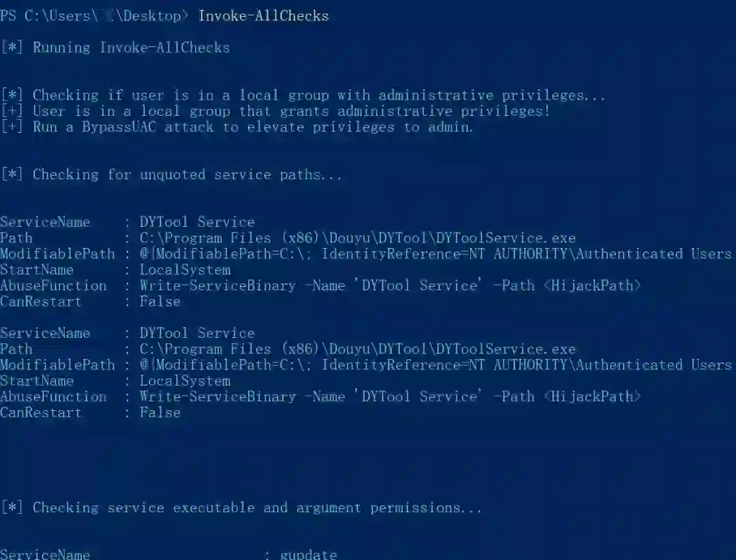Select the "Running Invoke-AllChecks" status line
Viewport: 736px width, 560px height.
point(115,48)
